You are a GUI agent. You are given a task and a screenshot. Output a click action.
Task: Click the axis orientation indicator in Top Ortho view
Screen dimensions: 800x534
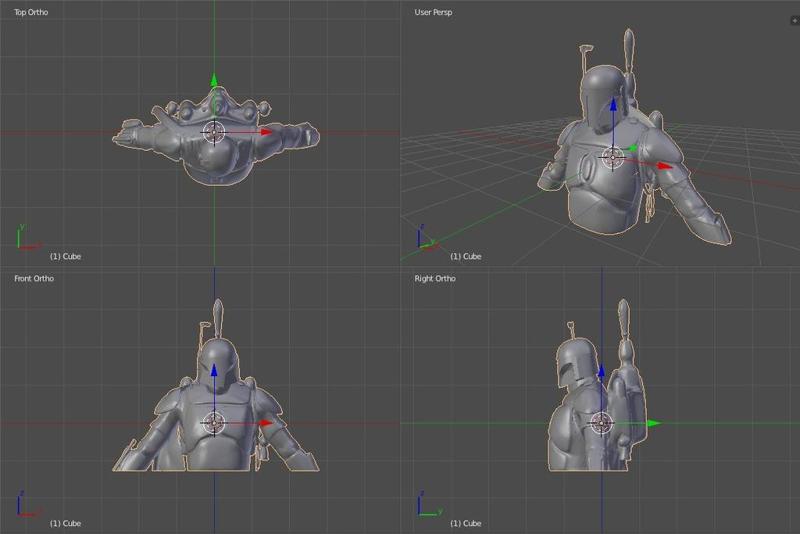(28, 237)
